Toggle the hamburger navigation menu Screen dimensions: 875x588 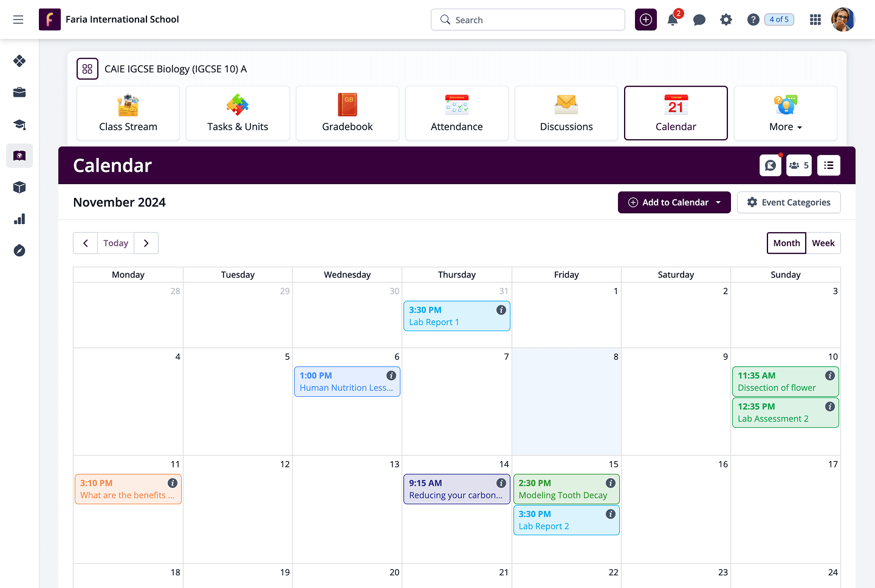tap(18, 20)
